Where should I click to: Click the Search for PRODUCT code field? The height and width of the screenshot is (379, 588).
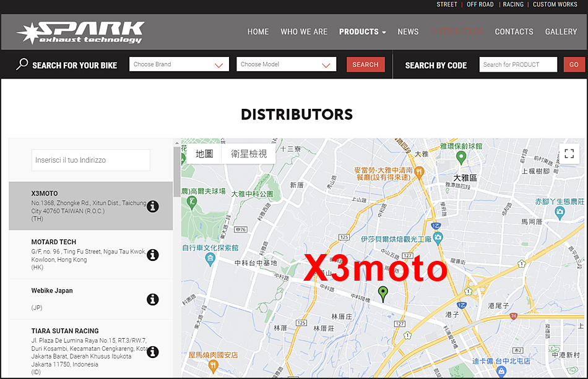coord(518,64)
